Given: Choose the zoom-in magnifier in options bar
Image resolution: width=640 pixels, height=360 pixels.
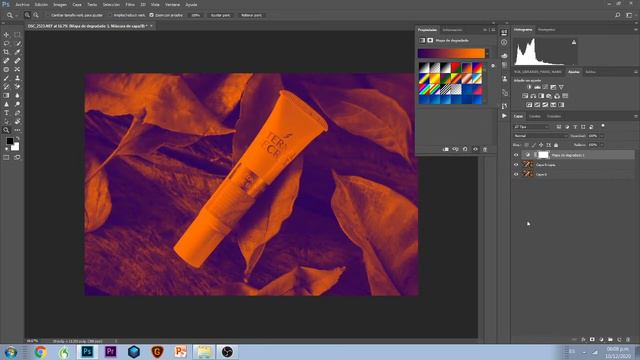Looking at the screenshot, I should pos(27,15).
